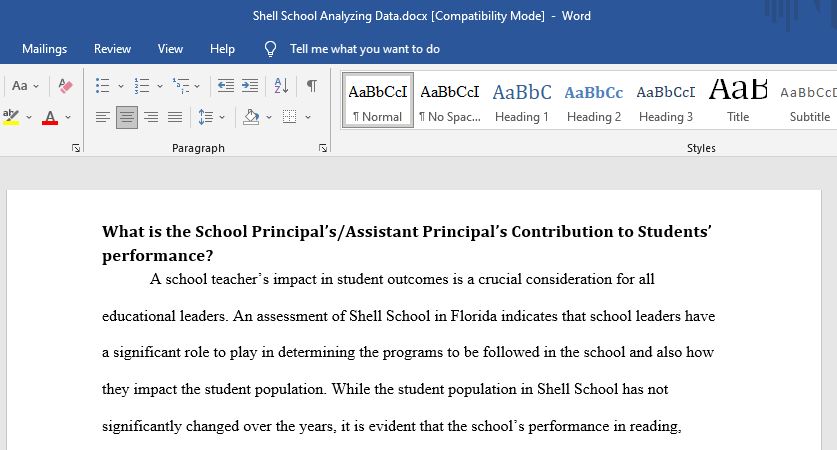Viewport: 837px width, 450px height.
Task: Apply paragraph shading paint bucket
Action: click(x=251, y=117)
